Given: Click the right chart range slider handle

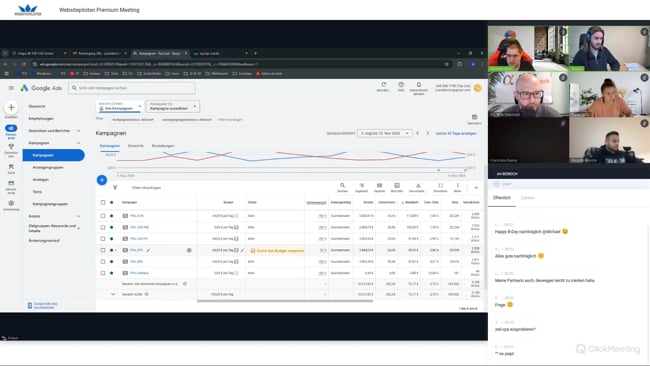Looking at the screenshot, I should [465, 170].
